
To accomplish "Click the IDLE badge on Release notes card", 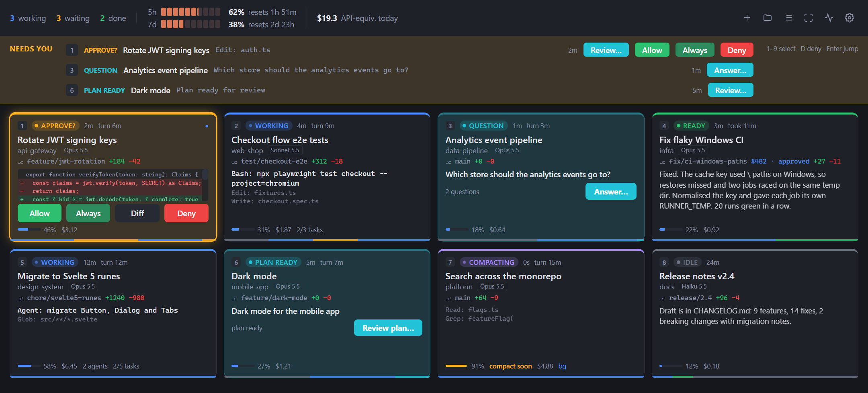I will pyautogui.click(x=687, y=262).
